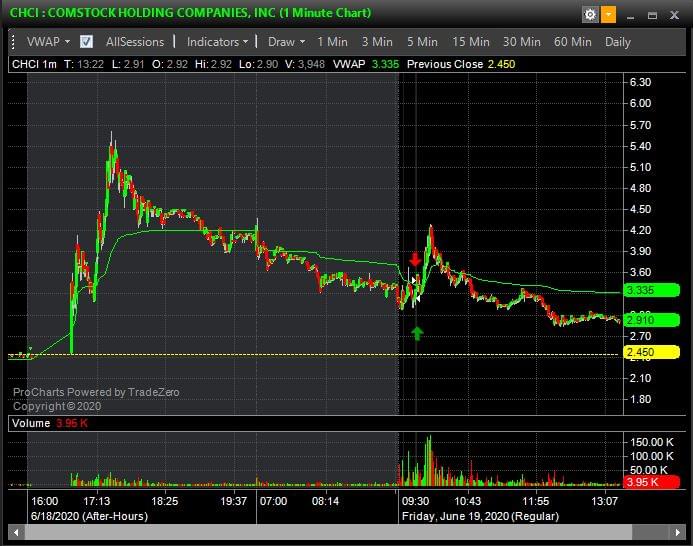Click the CHCI 1m symbol label
Screen dimensions: 693x546
pyautogui.click(x=34, y=65)
